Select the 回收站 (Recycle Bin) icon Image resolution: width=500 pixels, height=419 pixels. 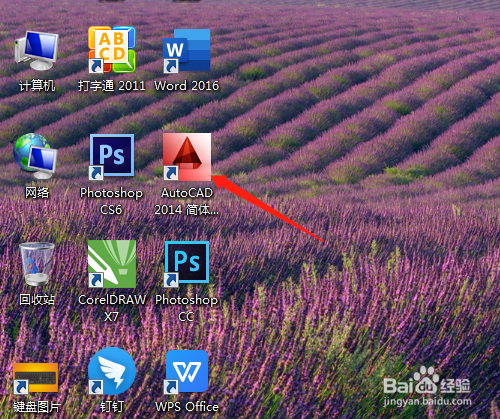37,264
